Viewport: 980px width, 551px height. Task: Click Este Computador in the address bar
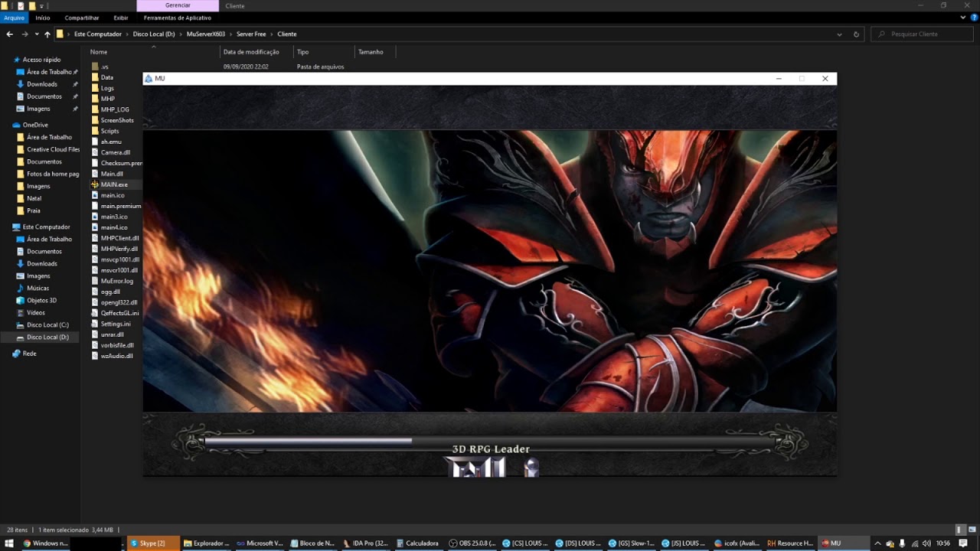[x=98, y=34]
